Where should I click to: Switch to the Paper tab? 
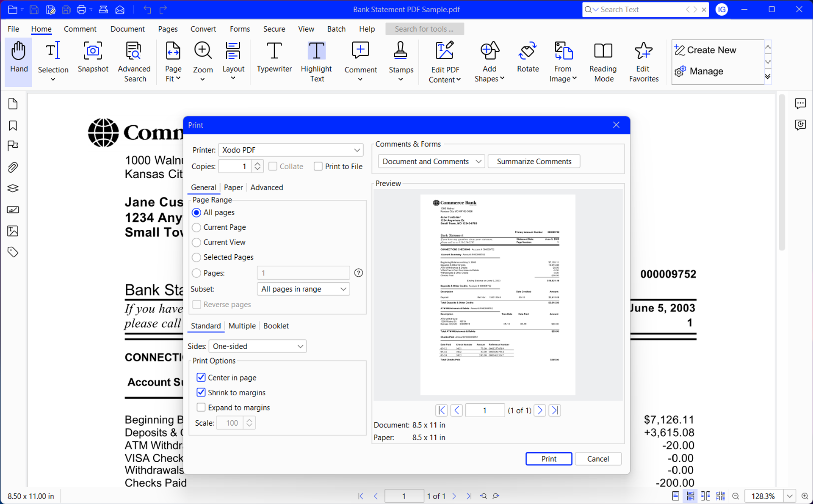[x=233, y=187]
